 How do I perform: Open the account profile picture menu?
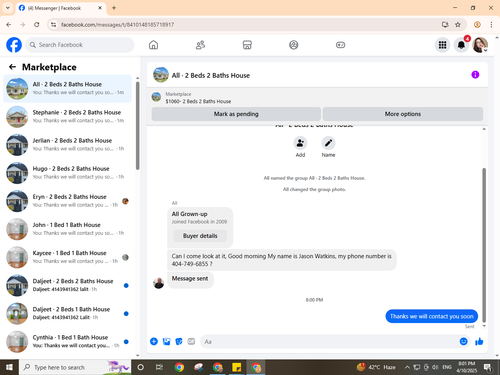(480, 45)
